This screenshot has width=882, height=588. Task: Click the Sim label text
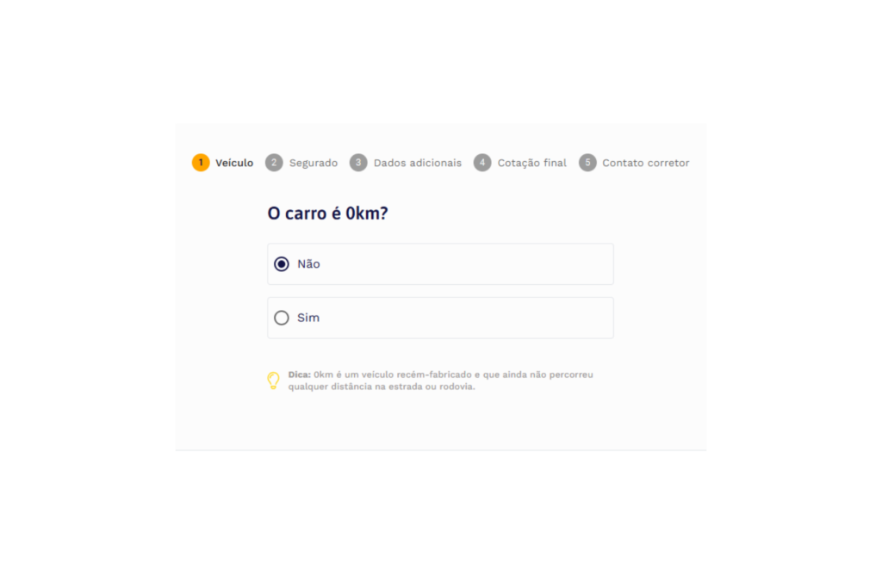tap(308, 318)
